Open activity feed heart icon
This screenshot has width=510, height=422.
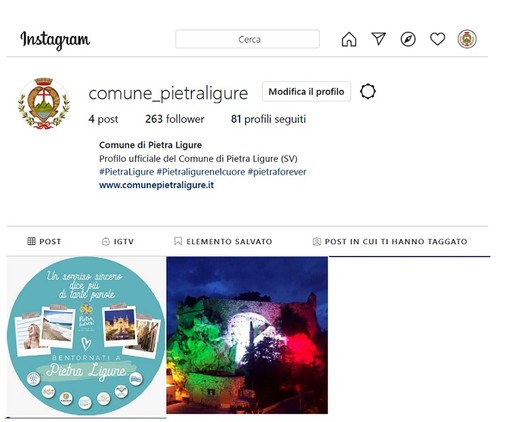[x=437, y=39]
